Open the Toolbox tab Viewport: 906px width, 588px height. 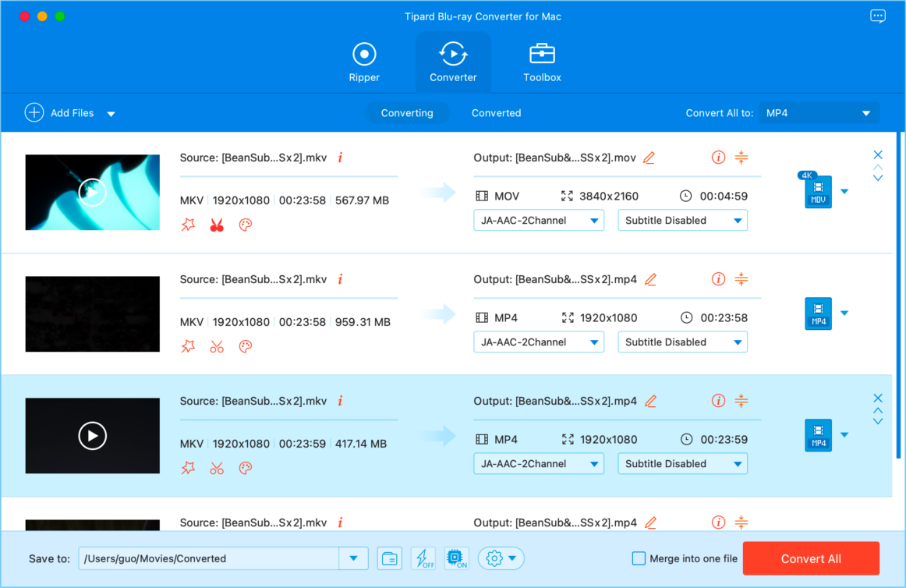point(542,62)
